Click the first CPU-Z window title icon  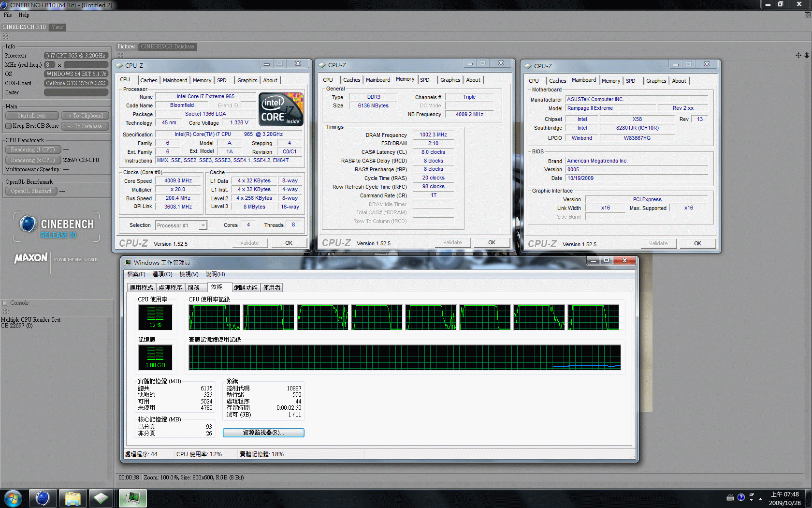[x=119, y=65]
